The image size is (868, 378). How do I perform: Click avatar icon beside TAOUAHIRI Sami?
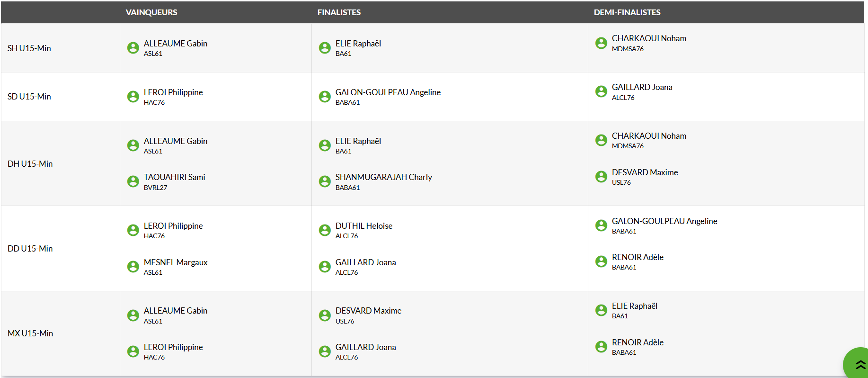(x=133, y=181)
